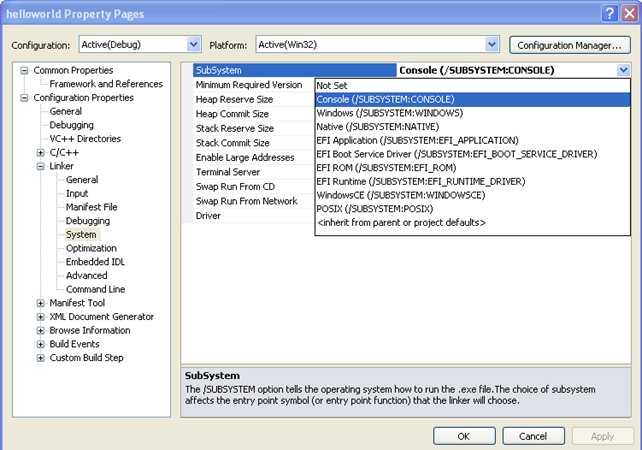642x450 pixels.
Task: Select Optimization under Linker
Action: point(91,248)
